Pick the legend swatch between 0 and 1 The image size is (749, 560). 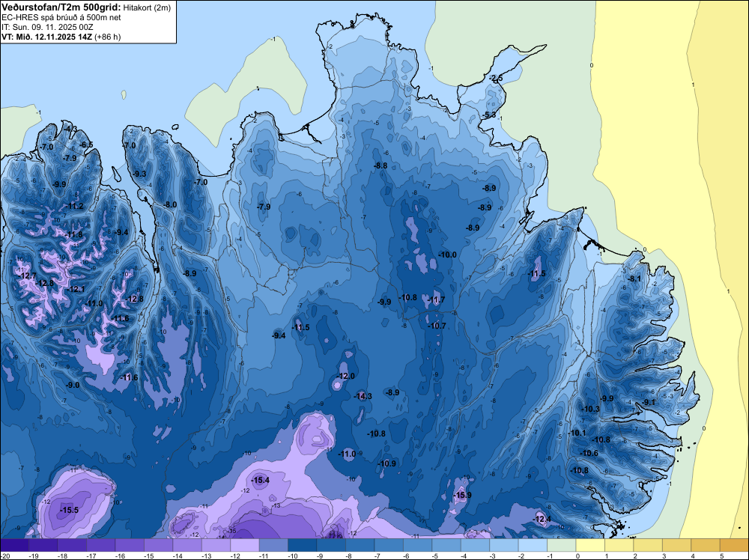[590, 546]
